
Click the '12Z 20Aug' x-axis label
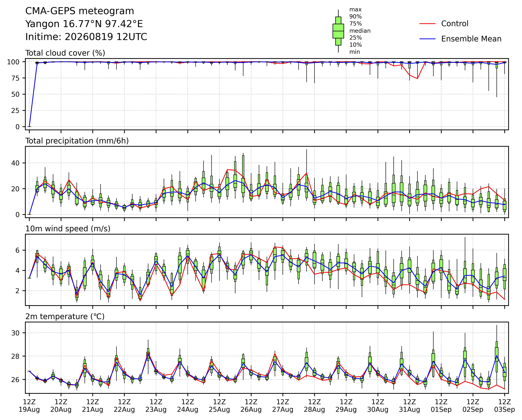click(x=61, y=406)
